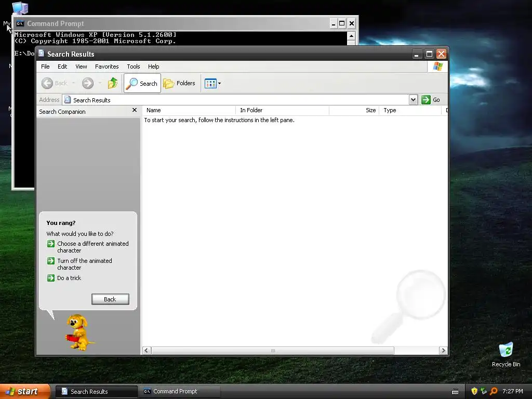Open the File menu

coord(45,66)
